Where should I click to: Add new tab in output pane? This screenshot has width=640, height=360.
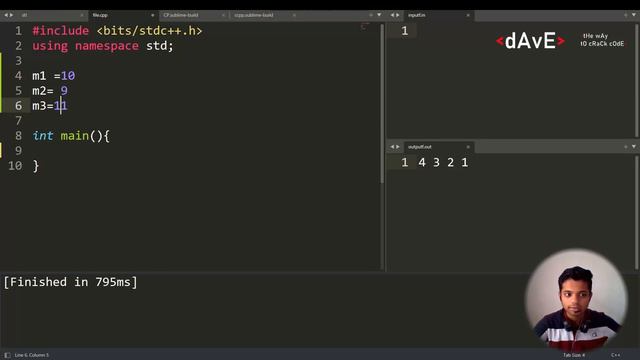[626, 147]
